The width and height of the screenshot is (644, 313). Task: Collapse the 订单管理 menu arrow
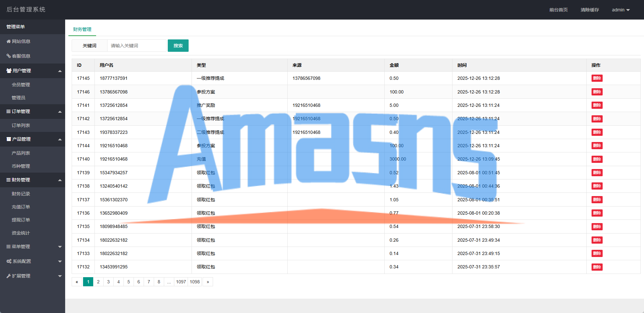tap(60, 112)
